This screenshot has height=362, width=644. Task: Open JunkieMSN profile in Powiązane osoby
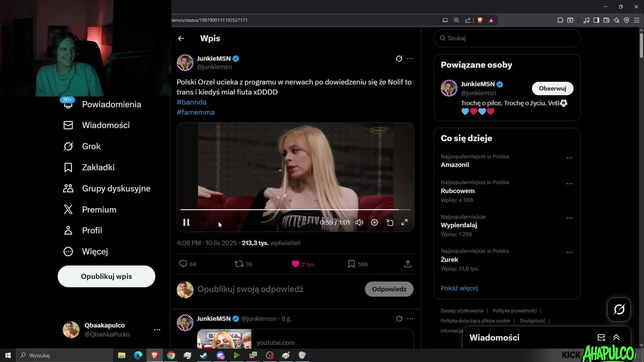(x=449, y=88)
